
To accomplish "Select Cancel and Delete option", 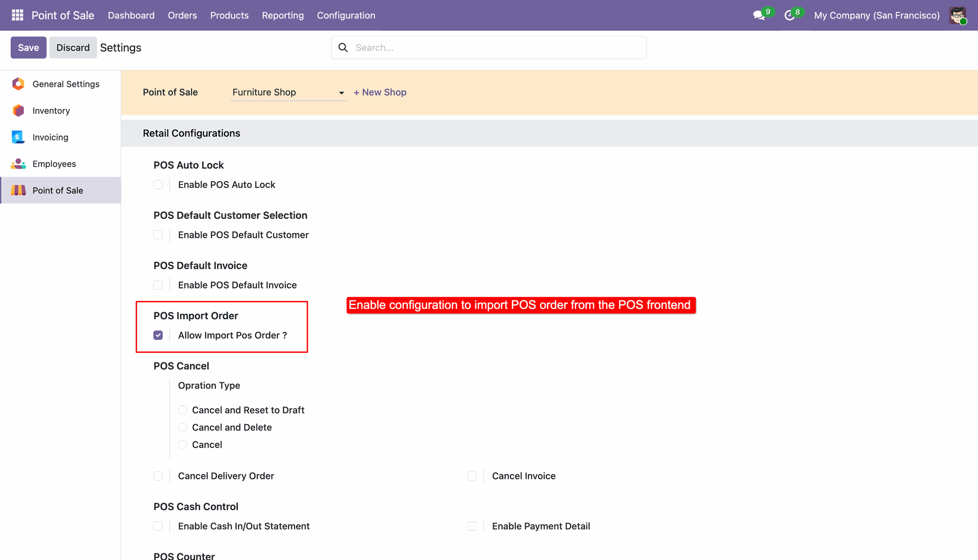I will tap(182, 427).
